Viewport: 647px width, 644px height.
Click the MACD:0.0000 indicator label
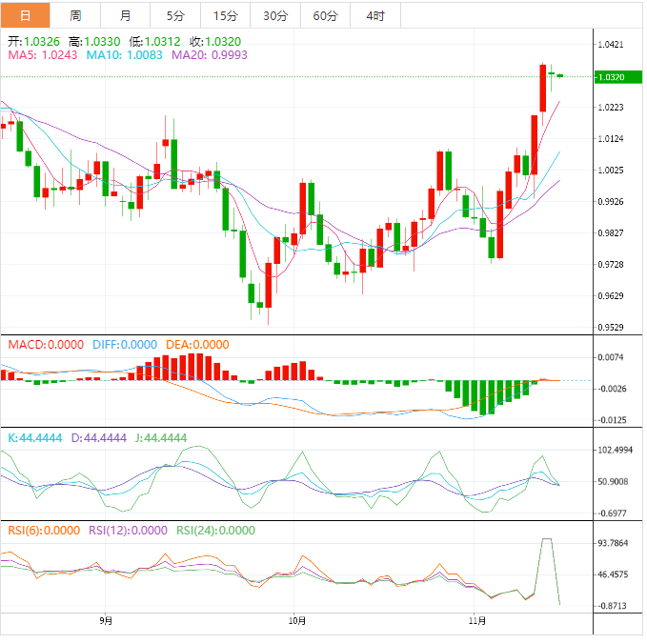tap(46, 345)
